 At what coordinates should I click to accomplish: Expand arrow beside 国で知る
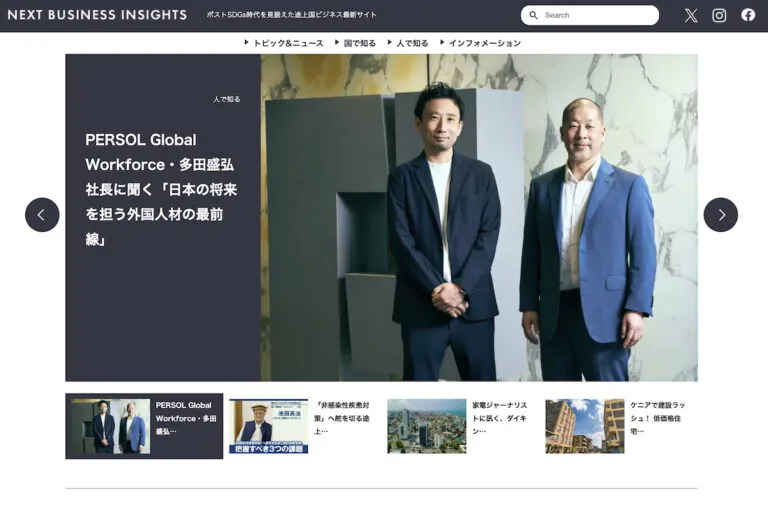click(x=337, y=43)
